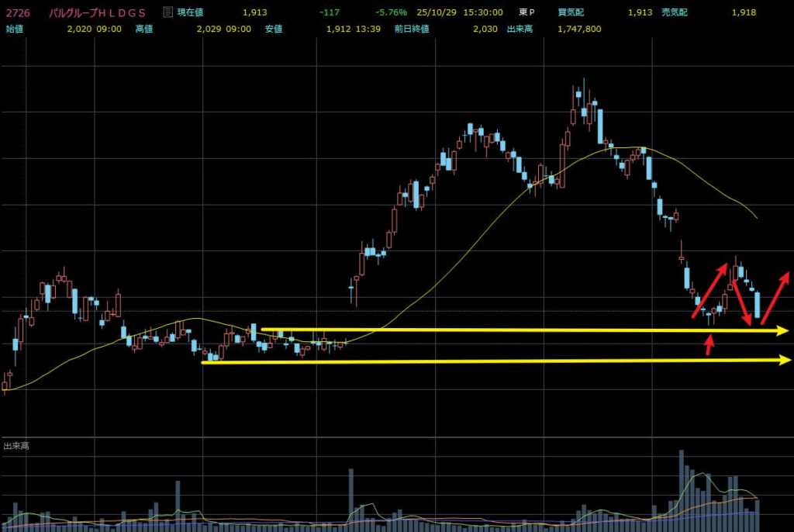This screenshot has height=532, width=794.
Task: Click the 出来高 volume panel label
Action: point(16,446)
